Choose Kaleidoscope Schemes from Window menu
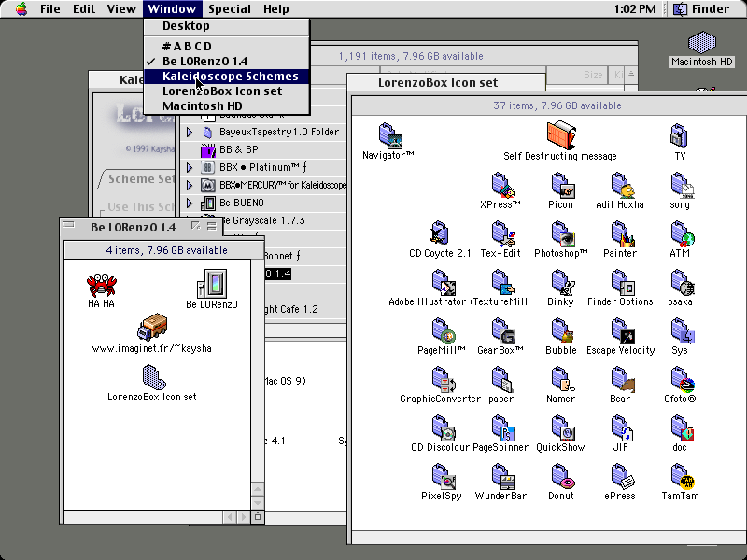 [227, 77]
